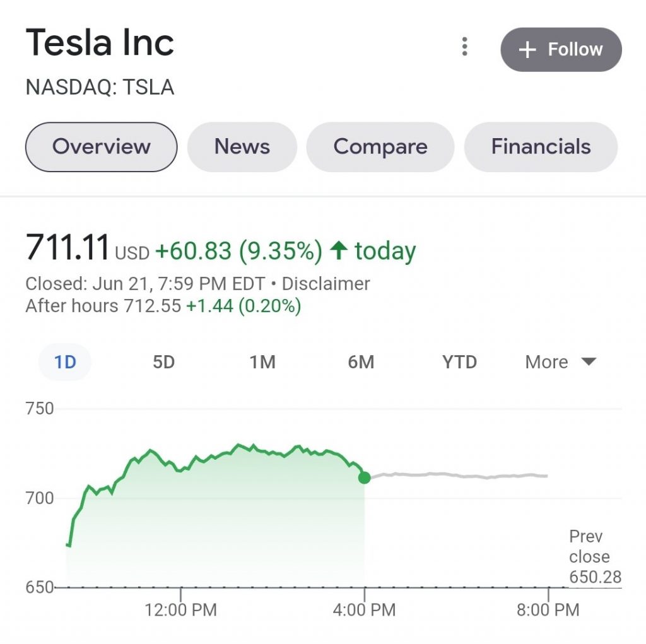This screenshot has width=646, height=644.
Task: Show the 1M chart range
Action: pyautogui.click(x=262, y=363)
